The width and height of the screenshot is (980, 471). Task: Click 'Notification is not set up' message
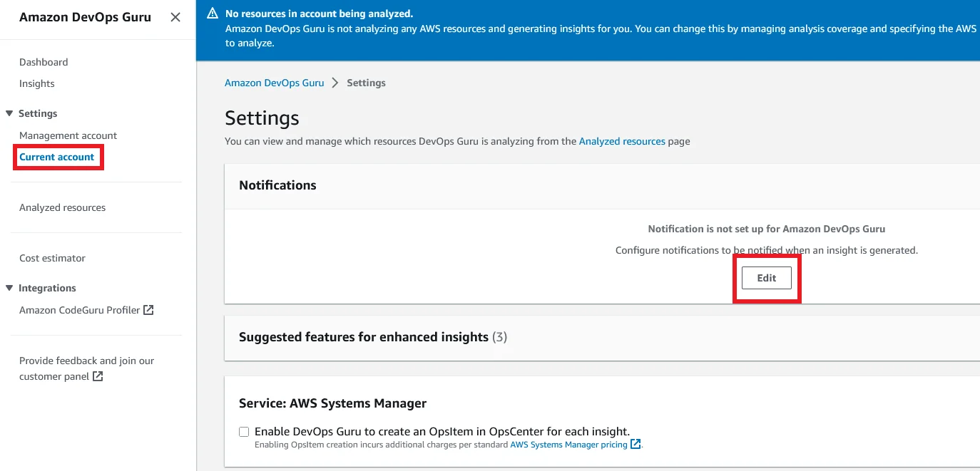click(x=767, y=229)
